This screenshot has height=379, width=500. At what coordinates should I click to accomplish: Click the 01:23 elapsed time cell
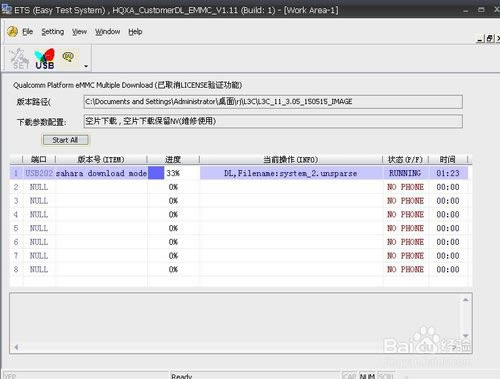[x=448, y=173]
